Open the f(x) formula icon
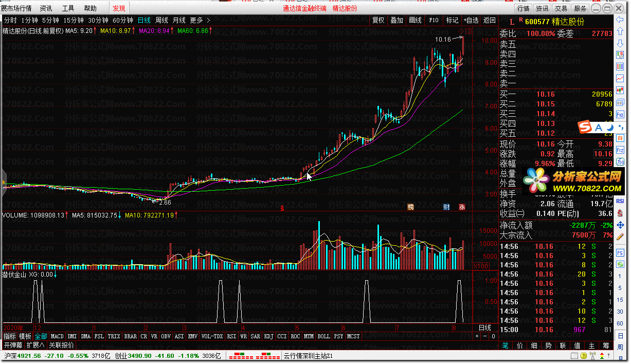 620,162
